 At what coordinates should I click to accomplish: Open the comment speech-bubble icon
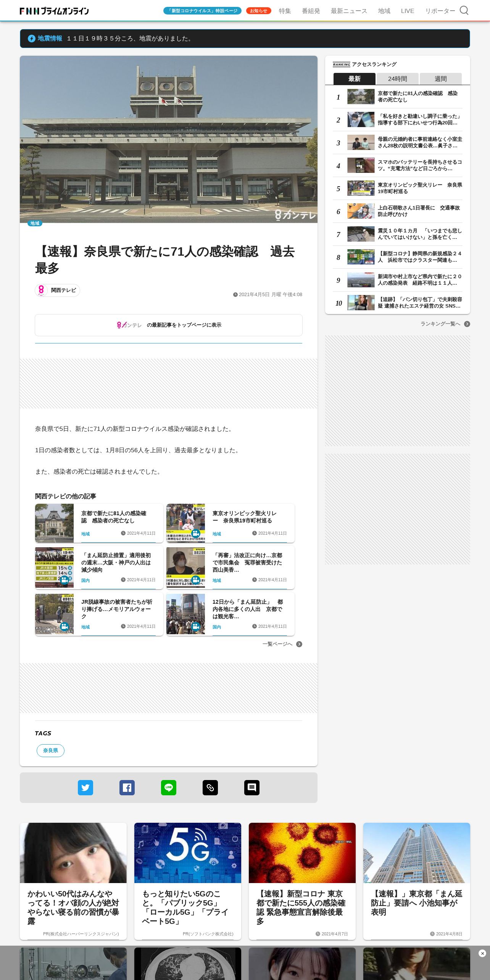(x=252, y=788)
